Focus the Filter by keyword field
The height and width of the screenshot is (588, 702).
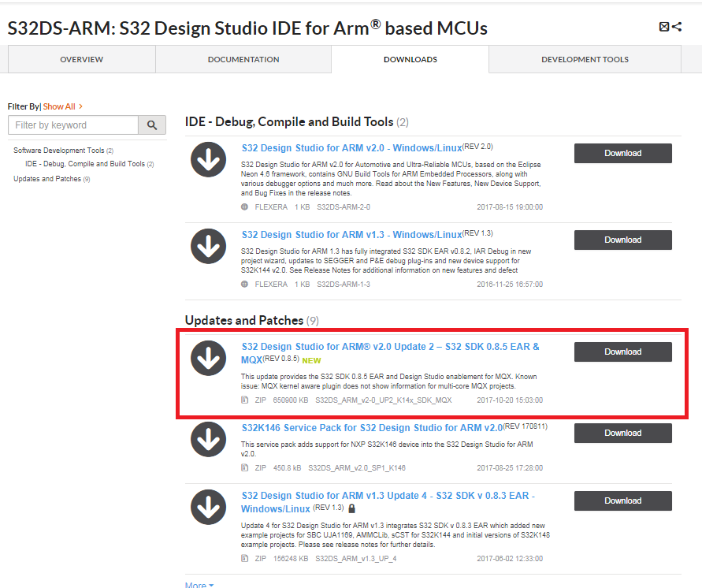point(73,125)
